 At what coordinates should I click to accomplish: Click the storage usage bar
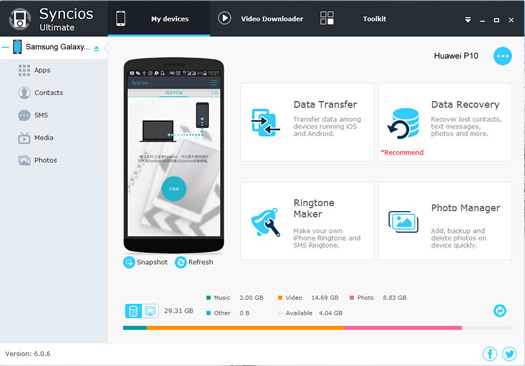(x=317, y=328)
